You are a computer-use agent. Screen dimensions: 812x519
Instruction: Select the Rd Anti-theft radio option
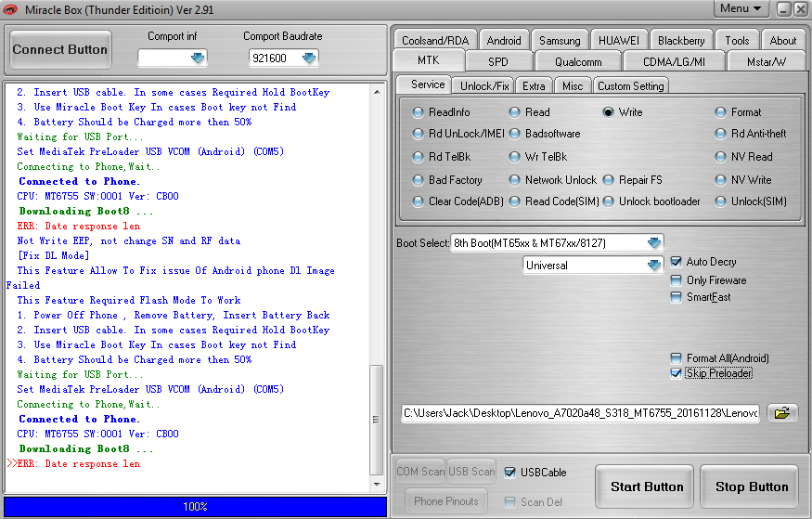(x=720, y=134)
